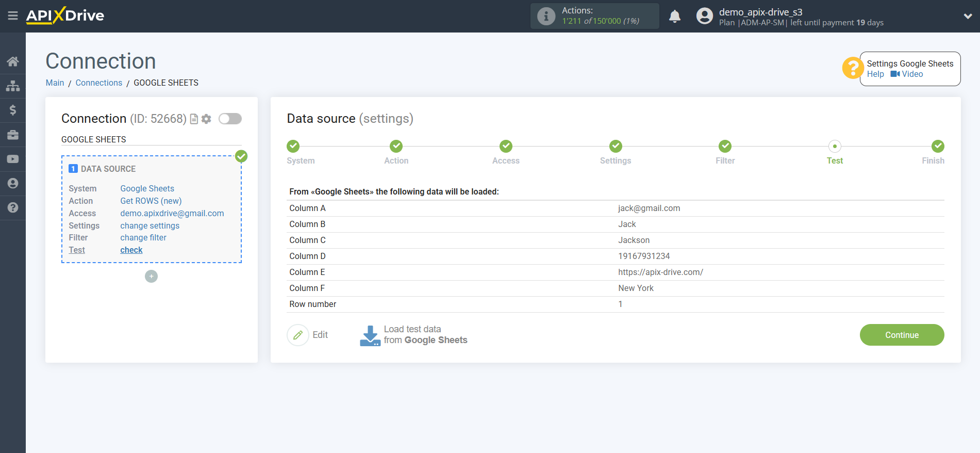The width and height of the screenshot is (980, 453).
Task: Go to the Finish step
Action: 938,147
